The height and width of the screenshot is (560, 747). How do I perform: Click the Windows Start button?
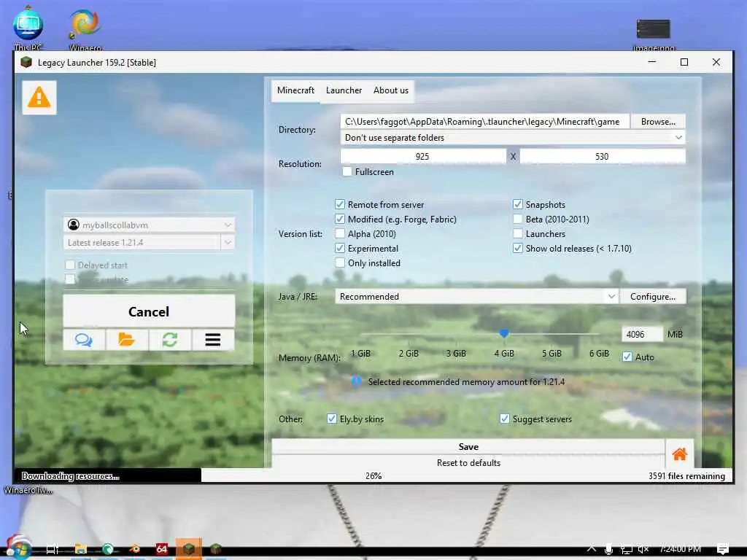coord(19,548)
